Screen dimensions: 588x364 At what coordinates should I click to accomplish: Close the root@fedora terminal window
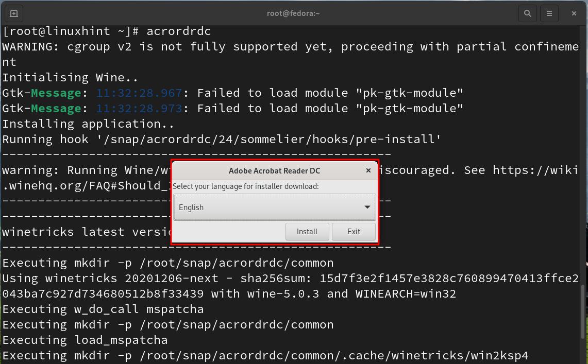tap(574, 13)
